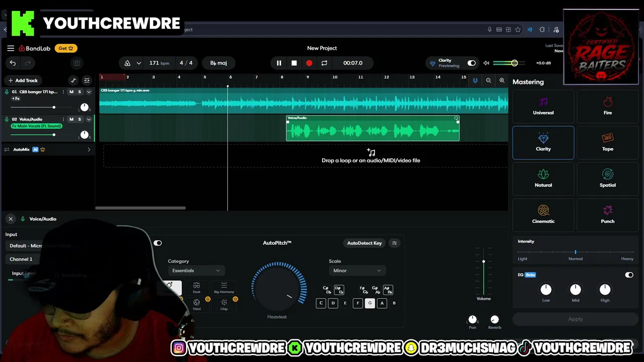The height and width of the screenshot is (362, 644).
Task: Open the Category Essentials dropdown
Action: tap(196, 270)
